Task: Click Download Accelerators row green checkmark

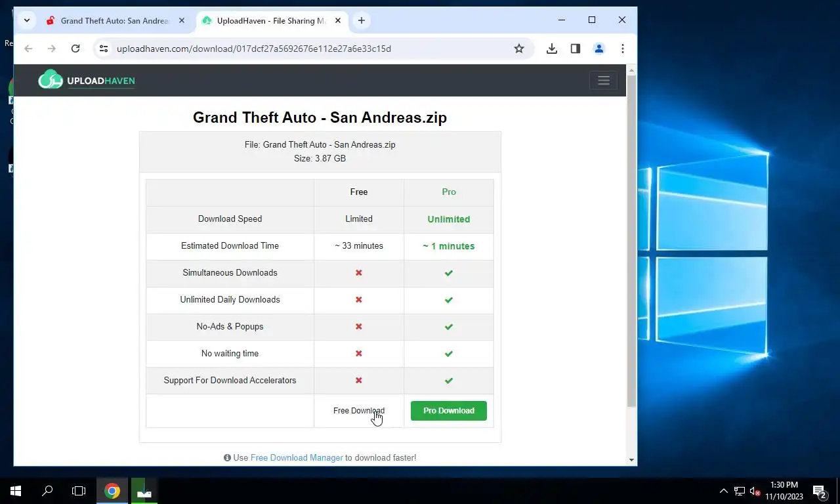Action: pyautogui.click(x=449, y=380)
